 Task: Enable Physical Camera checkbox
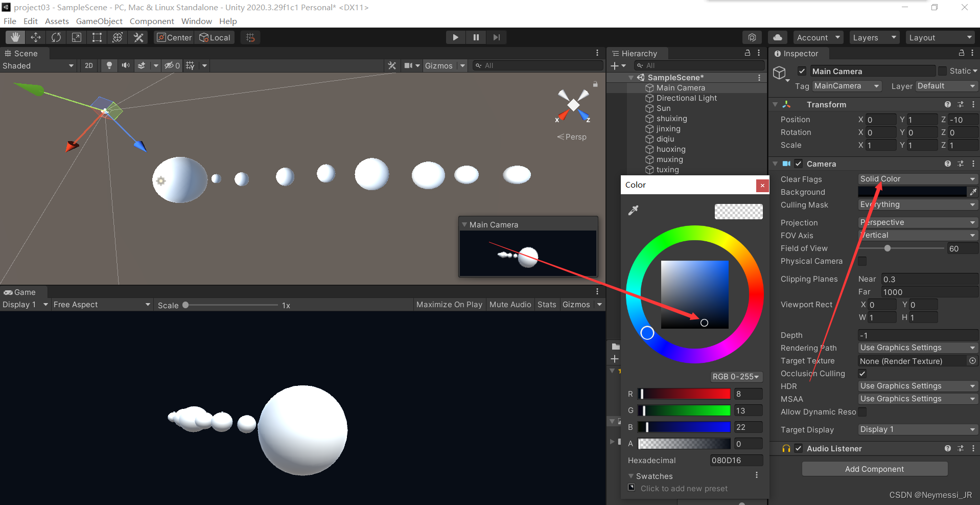pos(862,261)
